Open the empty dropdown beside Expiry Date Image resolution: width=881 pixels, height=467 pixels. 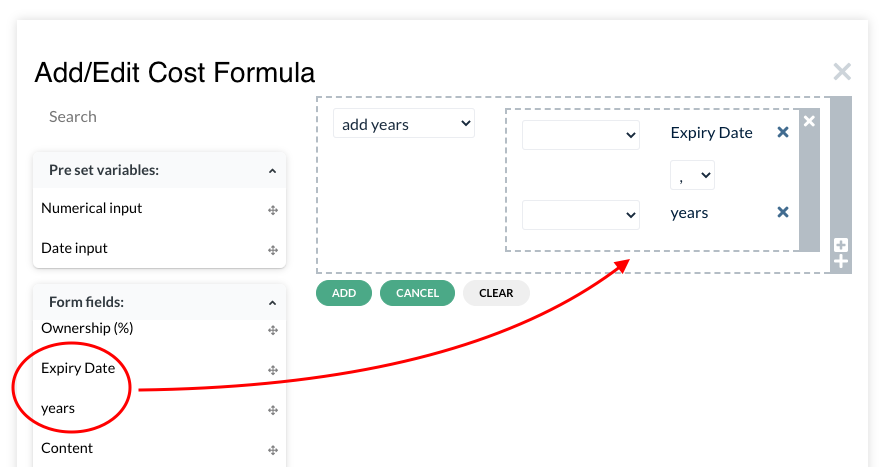coord(581,135)
